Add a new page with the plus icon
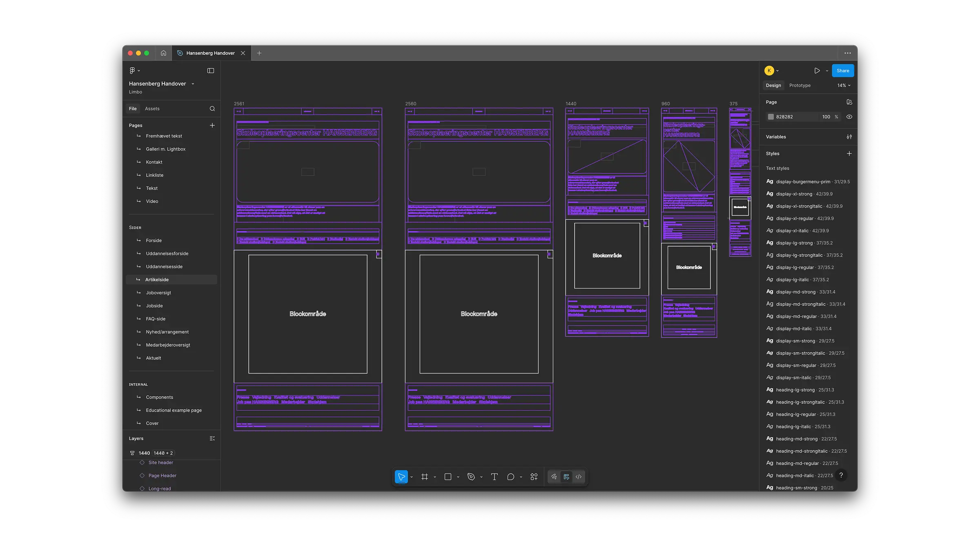The width and height of the screenshot is (980, 551). [x=212, y=125]
